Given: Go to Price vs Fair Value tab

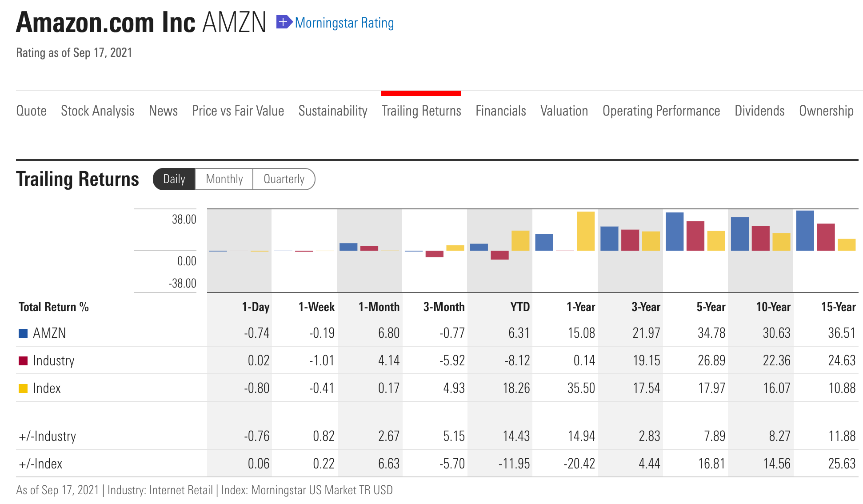Looking at the screenshot, I should [x=238, y=111].
